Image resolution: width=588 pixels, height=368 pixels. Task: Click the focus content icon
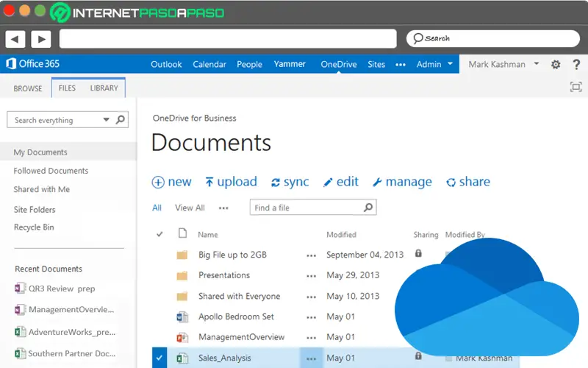tap(576, 88)
